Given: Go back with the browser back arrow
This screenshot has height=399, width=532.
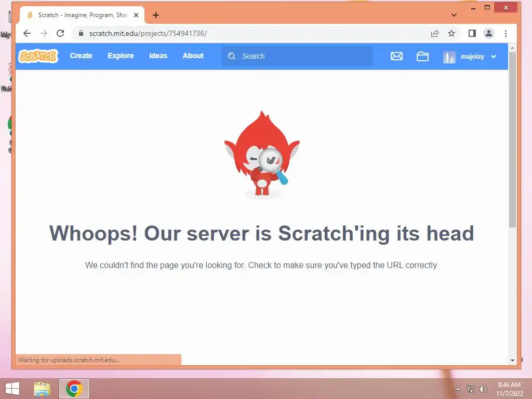Looking at the screenshot, I should tap(27, 33).
